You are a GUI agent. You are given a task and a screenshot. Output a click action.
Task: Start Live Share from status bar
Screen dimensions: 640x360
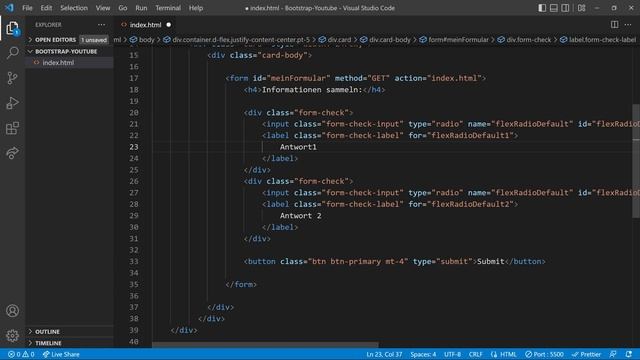pos(61,354)
